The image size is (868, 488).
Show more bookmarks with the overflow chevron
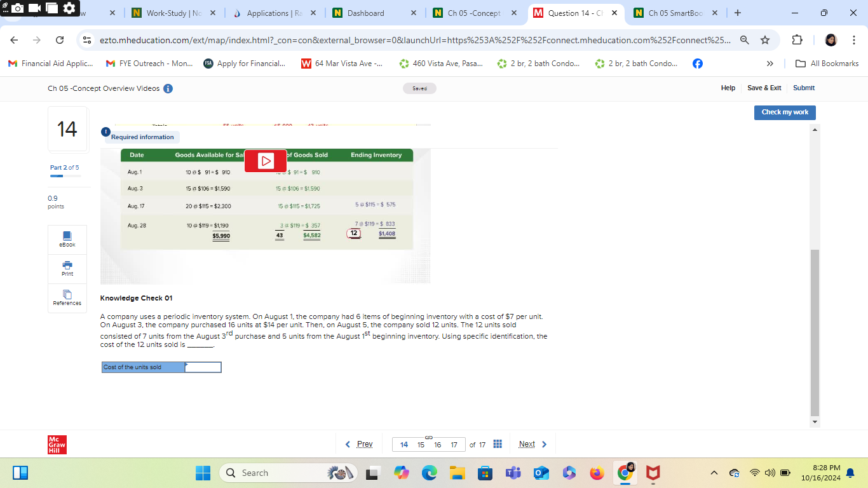pyautogui.click(x=771, y=64)
